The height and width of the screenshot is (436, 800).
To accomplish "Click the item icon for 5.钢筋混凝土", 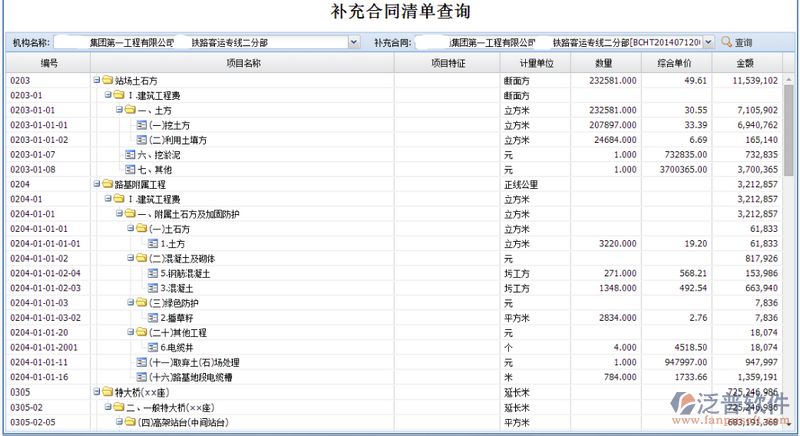I will coord(152,273).
